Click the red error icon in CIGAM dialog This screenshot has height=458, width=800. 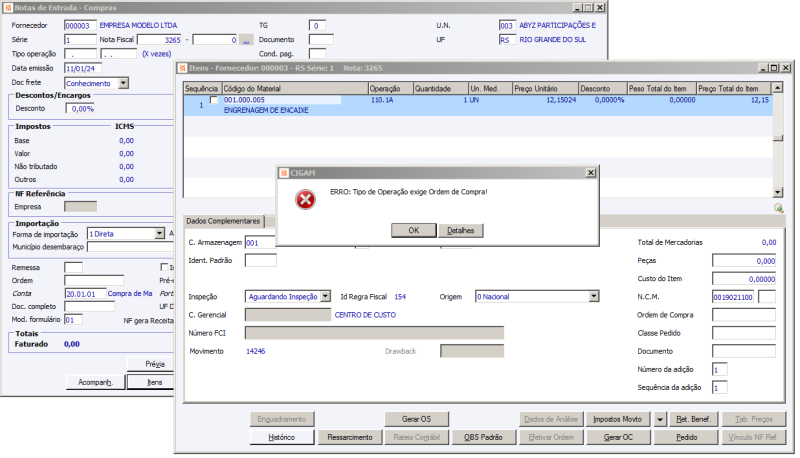pyautogui.click(x=305, y=200)
